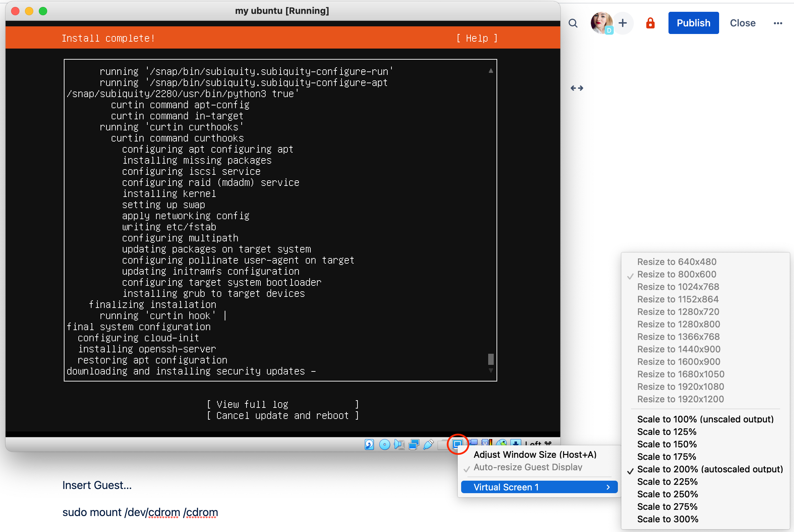Click the USB devices status icon
Screen dimensions: 794x532
pyautogui.click(x=429, y=444)
